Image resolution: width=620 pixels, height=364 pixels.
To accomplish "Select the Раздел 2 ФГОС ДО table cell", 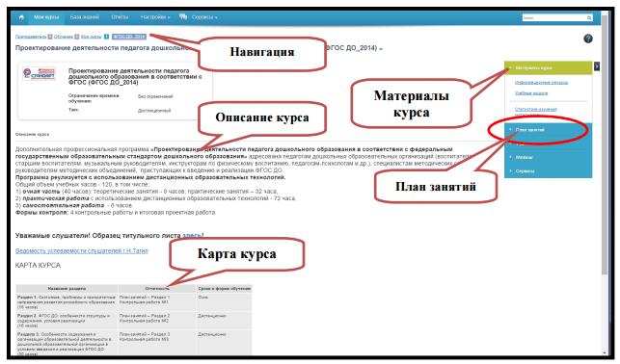I will point(67,321).
